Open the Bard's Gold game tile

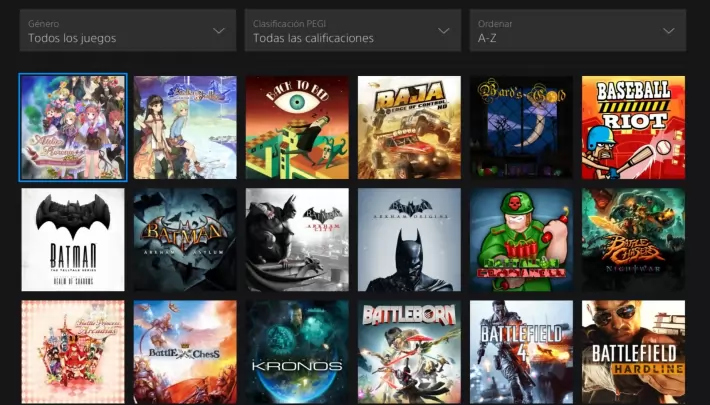pyautogui.click(x=522, y=127)
